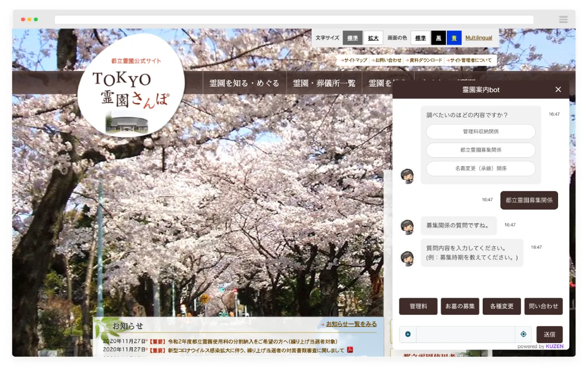
Task: Select 名義変更（承継）関係 chat option
Action: [481, 168]
